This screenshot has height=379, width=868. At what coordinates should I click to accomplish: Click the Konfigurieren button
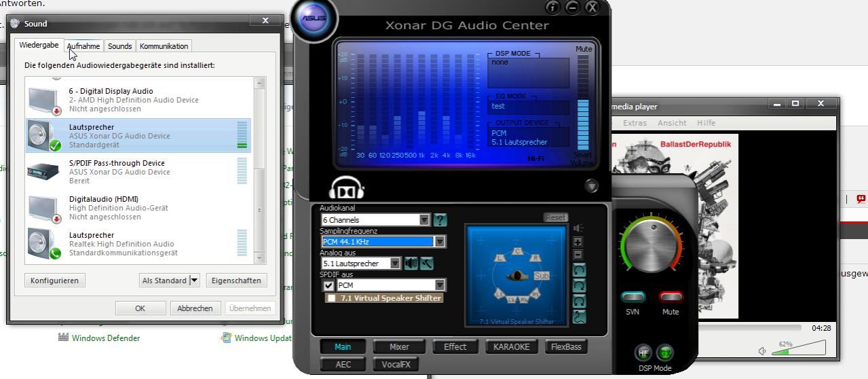(54, 280)
